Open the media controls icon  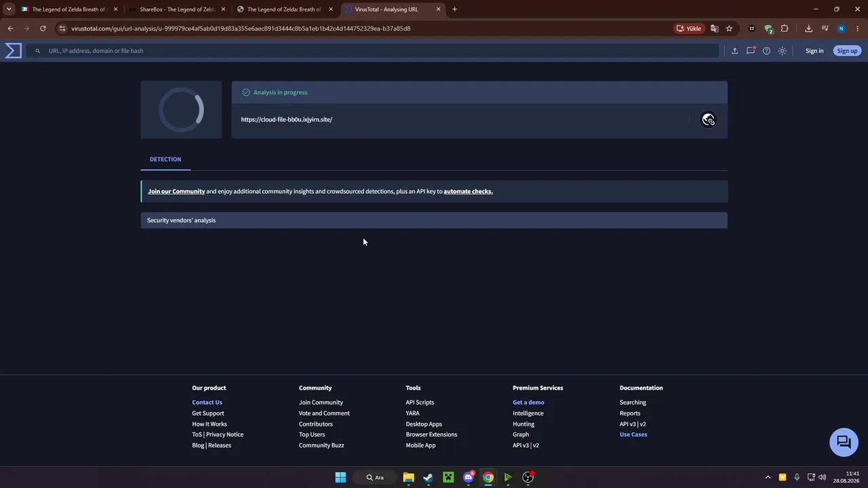(x=825, y=28)
